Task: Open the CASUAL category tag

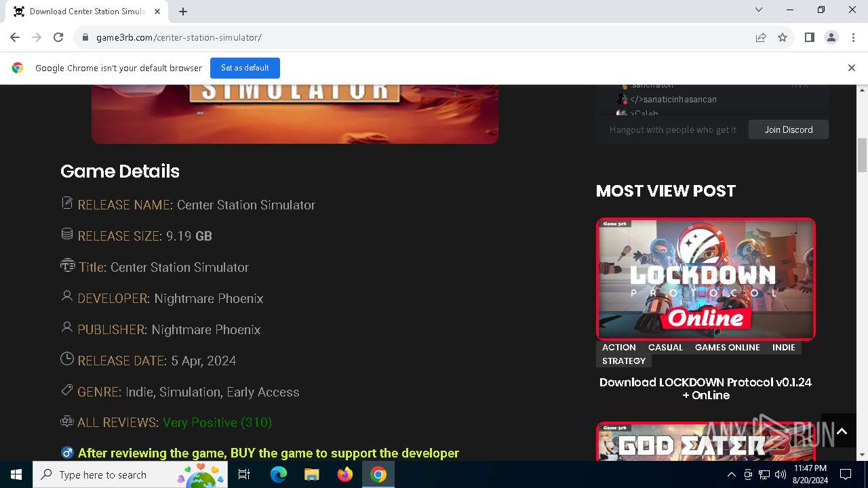Action: (x=665, y=347)
